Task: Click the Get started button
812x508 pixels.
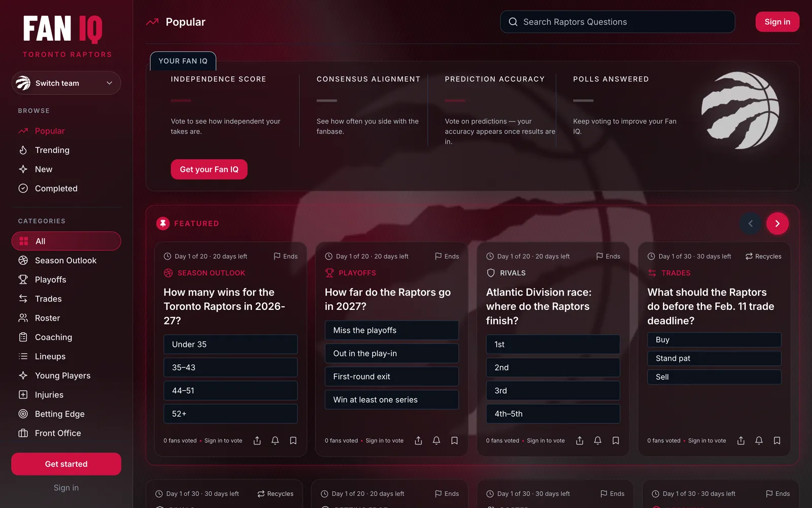Action: [x=66, y=464]
